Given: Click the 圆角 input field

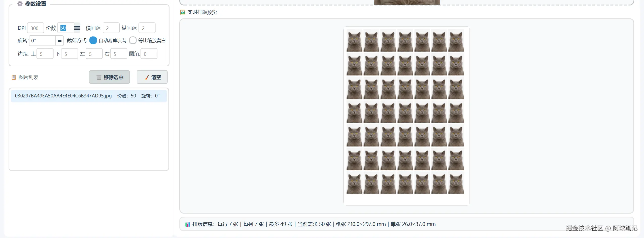Looking at the screenshot, I should (x=149, y=54).
